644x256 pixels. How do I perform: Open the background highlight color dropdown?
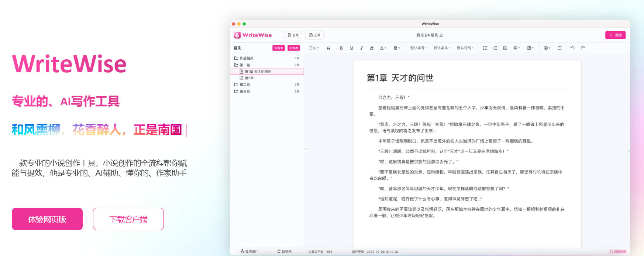pos(397,48)
